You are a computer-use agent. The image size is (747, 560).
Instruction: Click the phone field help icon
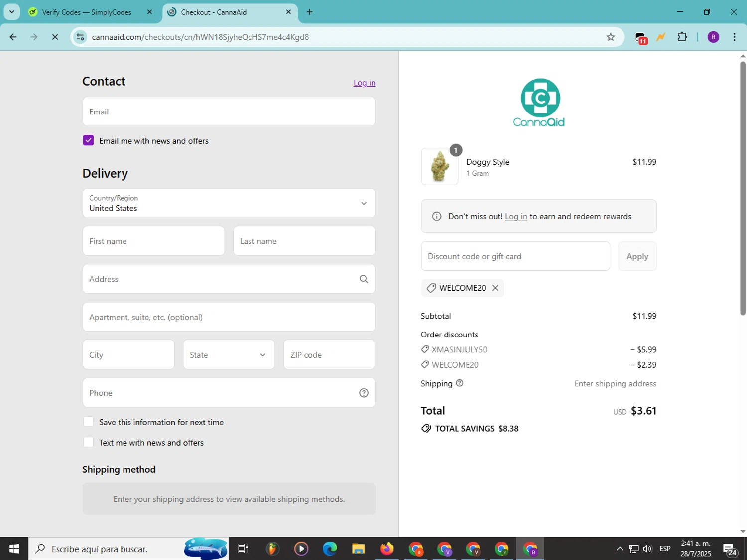click(x=364, y=393)
